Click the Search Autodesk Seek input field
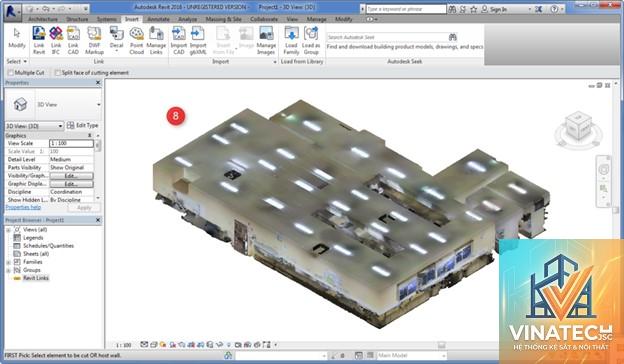Viewport: 624px width, 364px height. [387, 37]
